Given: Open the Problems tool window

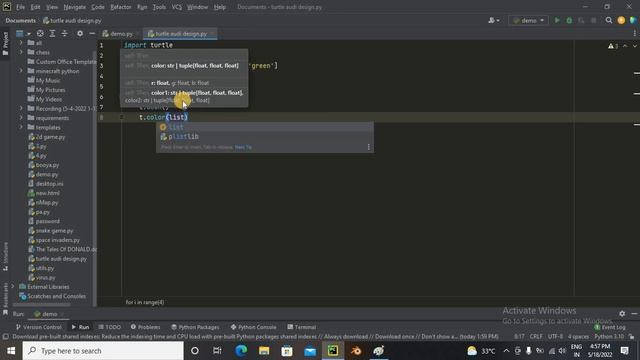Looking at the screenshot, I should (x=145, y=327).
